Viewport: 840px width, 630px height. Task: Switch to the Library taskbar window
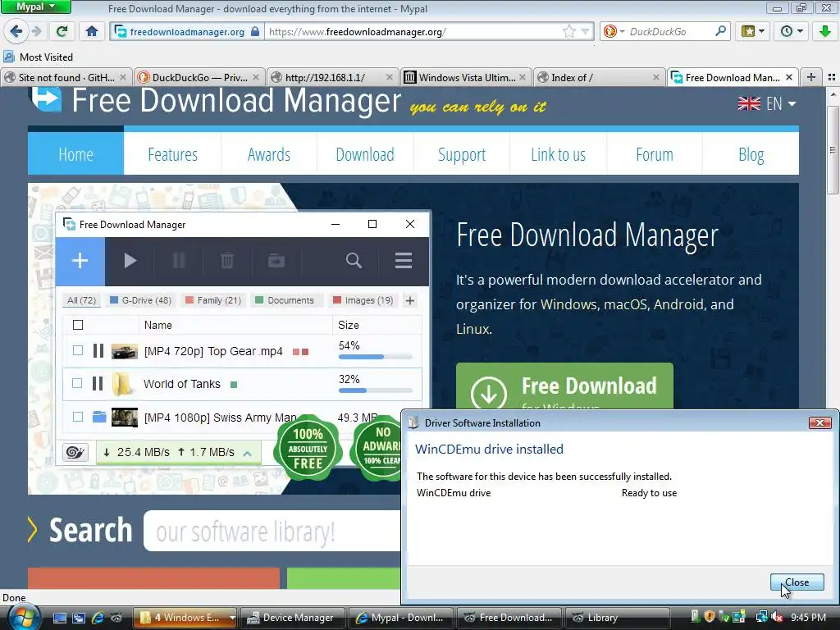pos(618,618)
